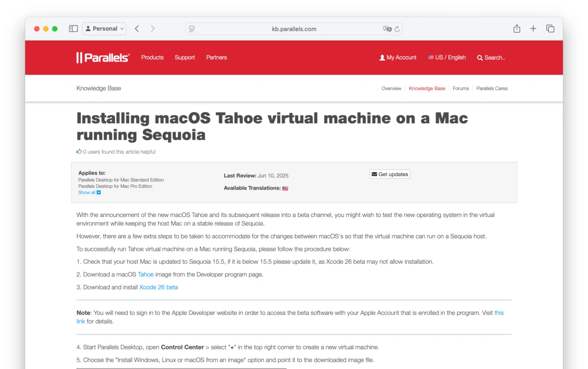Screen dimensions: 588x369
Task: Toggle the Safari sidebar
Action: pyautogui.click(x=73, y=28)
